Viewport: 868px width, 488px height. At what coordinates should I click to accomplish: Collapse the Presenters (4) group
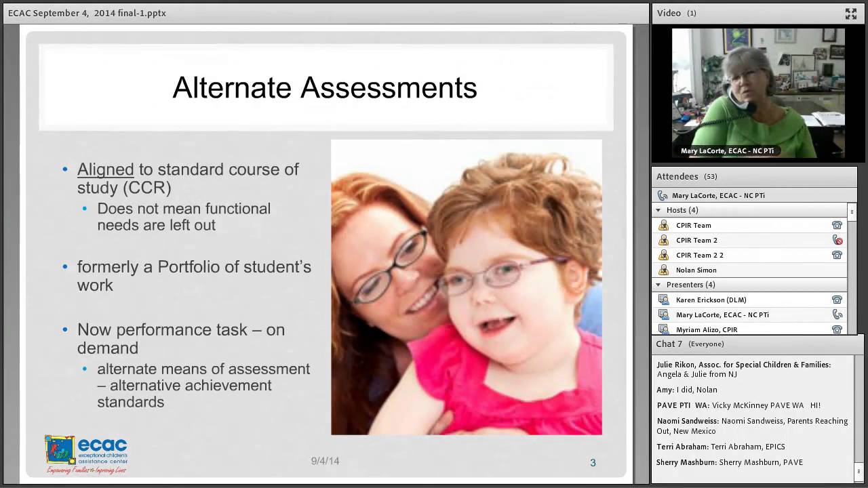658,285
